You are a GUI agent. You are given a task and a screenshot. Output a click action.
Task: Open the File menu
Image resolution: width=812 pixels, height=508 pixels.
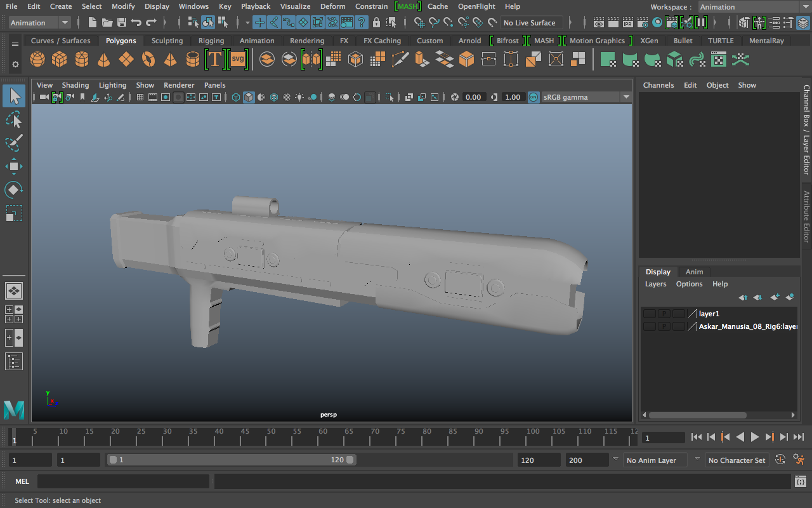pyautogui.click(x=11, y=6)
